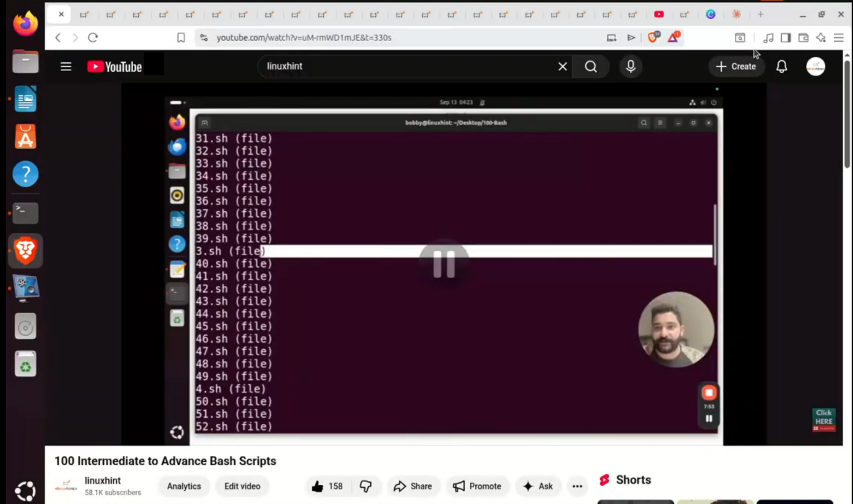The image size is (853, 504).
Task: Click the Brave Rewards triangle icon
Action: coord(673,37)
